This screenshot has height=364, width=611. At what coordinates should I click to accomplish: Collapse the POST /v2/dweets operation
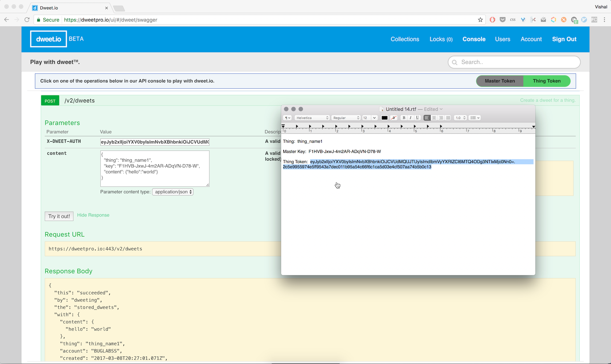coord(80,101)
